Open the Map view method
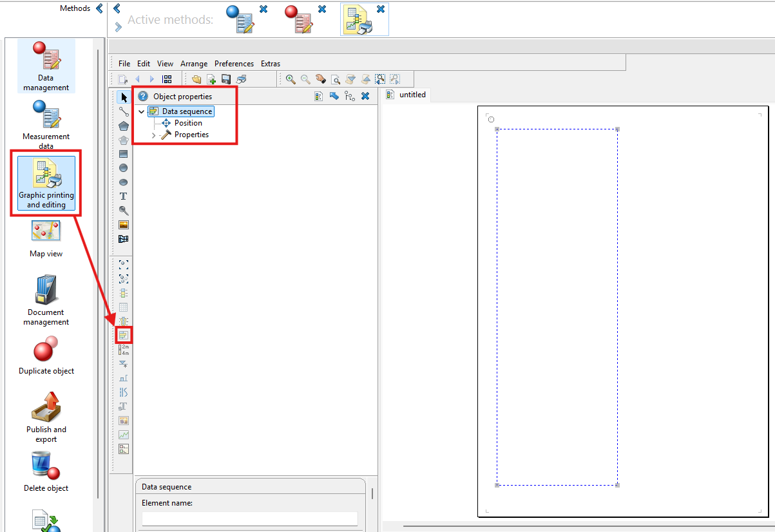Screen dimensions: 775x532 click(x=46, y=238)
